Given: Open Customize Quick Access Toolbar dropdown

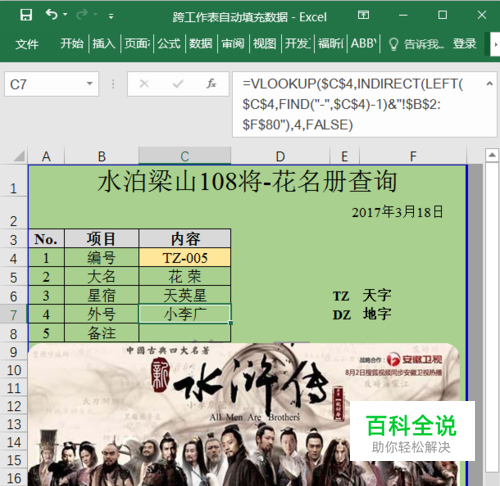Looking at the screenshot, I should (x=111, y=16).
